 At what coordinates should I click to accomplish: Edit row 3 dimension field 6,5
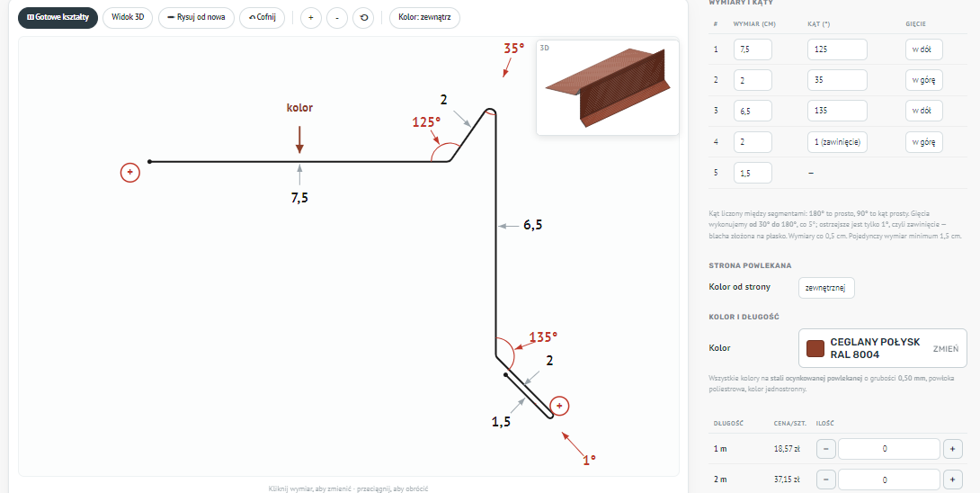[753, 111]
